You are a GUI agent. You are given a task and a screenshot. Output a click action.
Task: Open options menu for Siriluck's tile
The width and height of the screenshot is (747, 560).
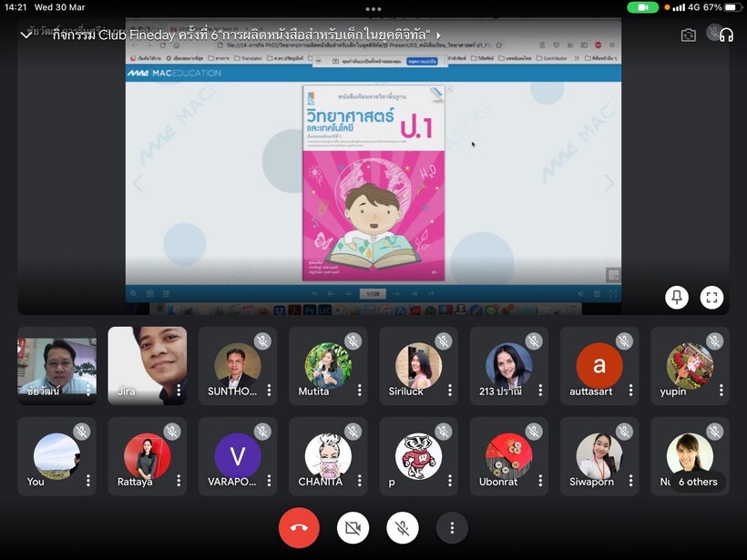pyautogui.click(x=450, y=391)
